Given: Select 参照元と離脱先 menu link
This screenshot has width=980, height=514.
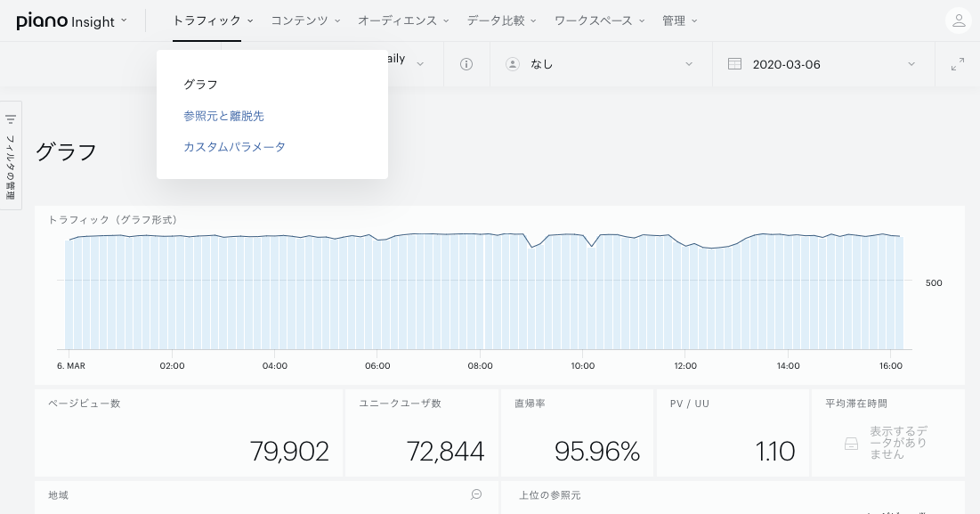Looking at the screenshot, I should point(223,116).
